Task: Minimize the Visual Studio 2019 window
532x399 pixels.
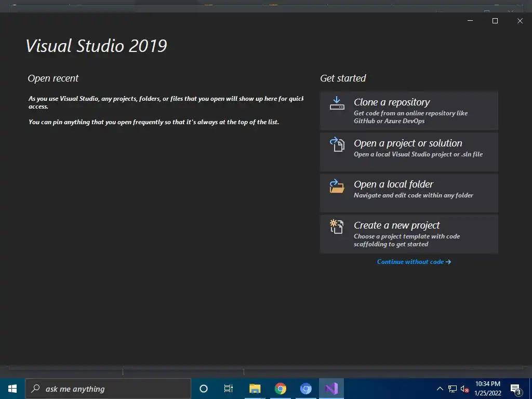Action: (470, 21)
